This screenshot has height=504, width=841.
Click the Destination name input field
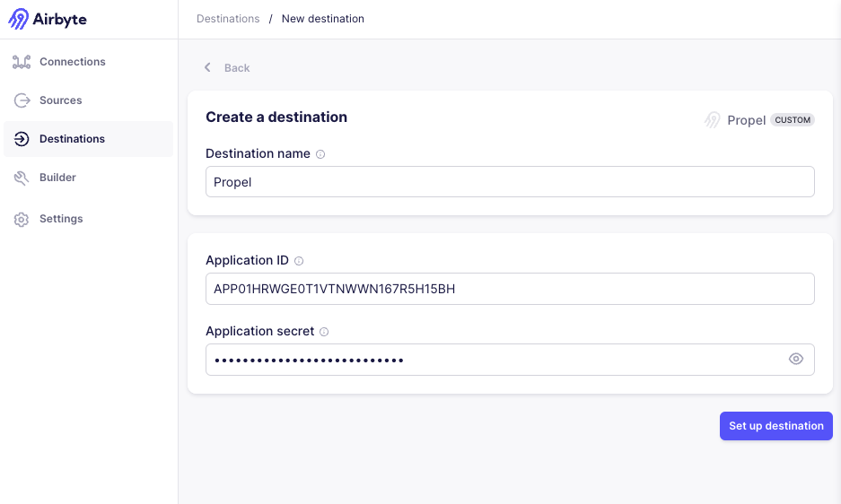(510, 182)
